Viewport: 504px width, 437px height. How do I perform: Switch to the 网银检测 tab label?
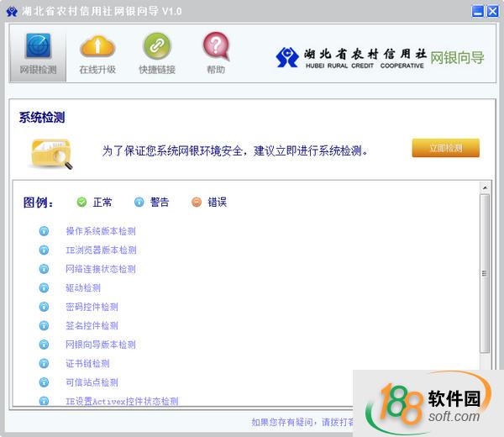[x=39, y=70]
